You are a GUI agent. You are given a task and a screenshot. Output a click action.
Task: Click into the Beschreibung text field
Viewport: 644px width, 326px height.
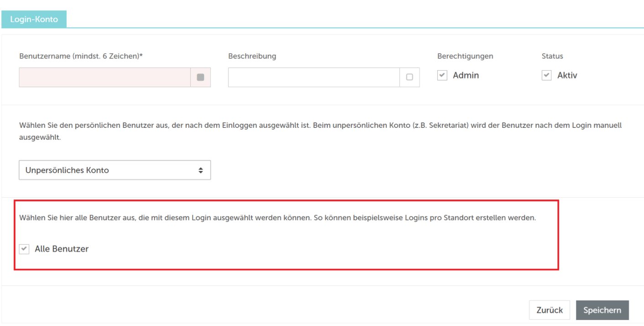point(314,77)
